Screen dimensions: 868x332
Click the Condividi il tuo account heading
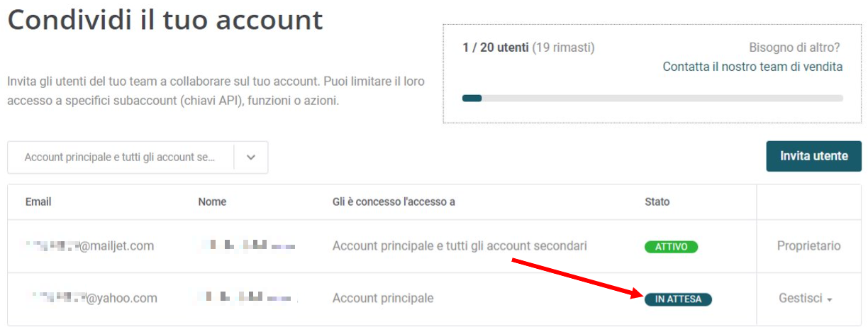click(165, 20)
